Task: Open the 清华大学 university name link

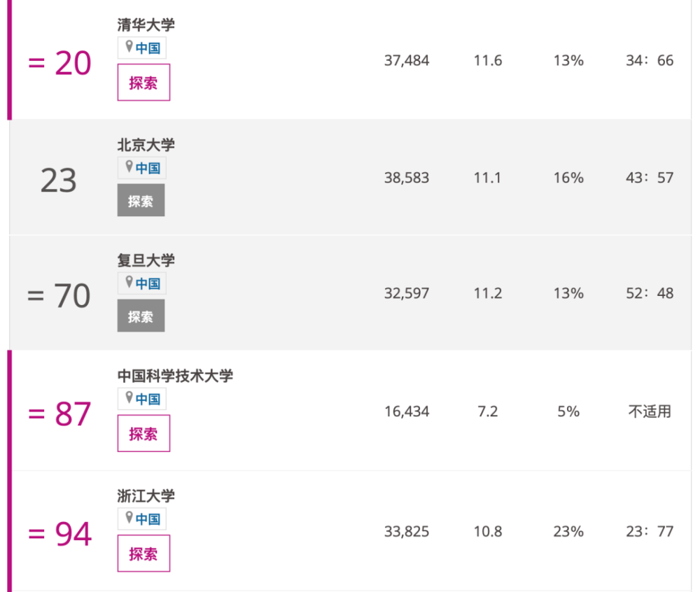Action: point(146,24)
